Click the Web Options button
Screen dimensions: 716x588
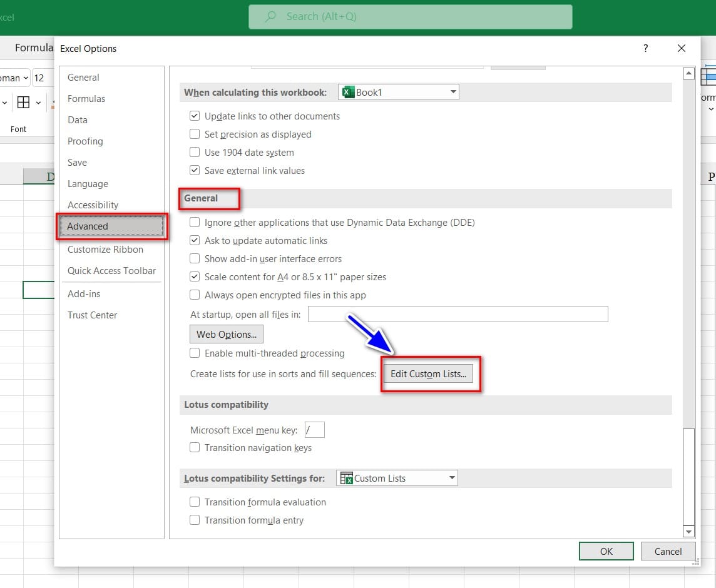(x=227, y=334)
